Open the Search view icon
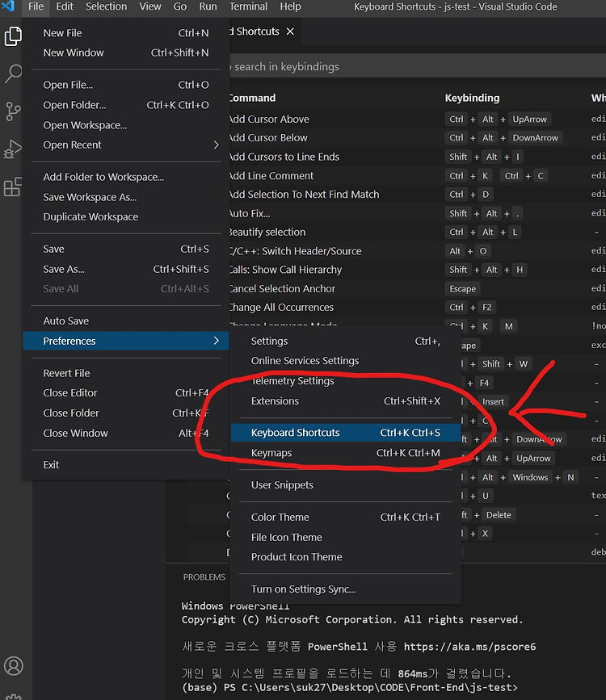 (x=13, y=73)
